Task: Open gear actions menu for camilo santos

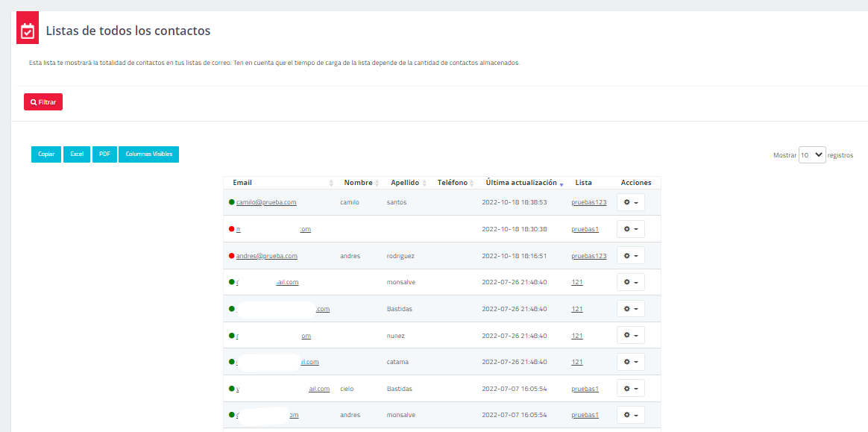Action: (x=630, y=202)
